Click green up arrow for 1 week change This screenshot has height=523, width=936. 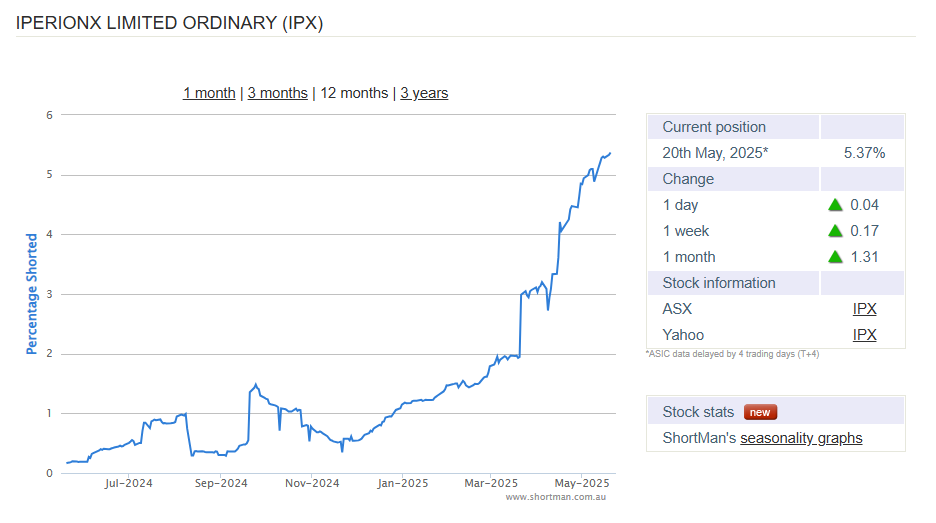[835, 231]
